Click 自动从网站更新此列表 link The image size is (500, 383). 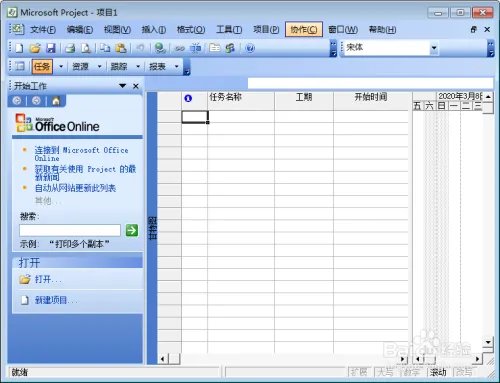pos(75,188)
